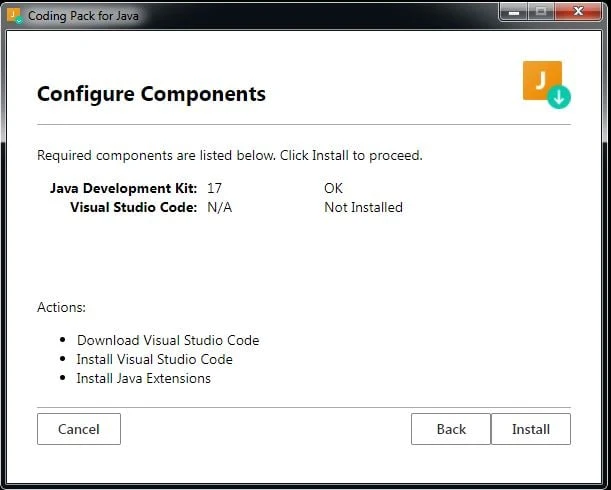Click 'Install Visual Studio Code' action item
Screen dimensions: 611x490
pyautogui.click(x=155, y=359)
